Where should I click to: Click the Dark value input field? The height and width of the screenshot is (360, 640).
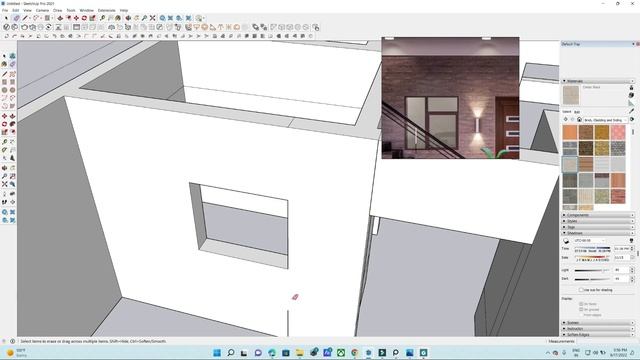622,279
